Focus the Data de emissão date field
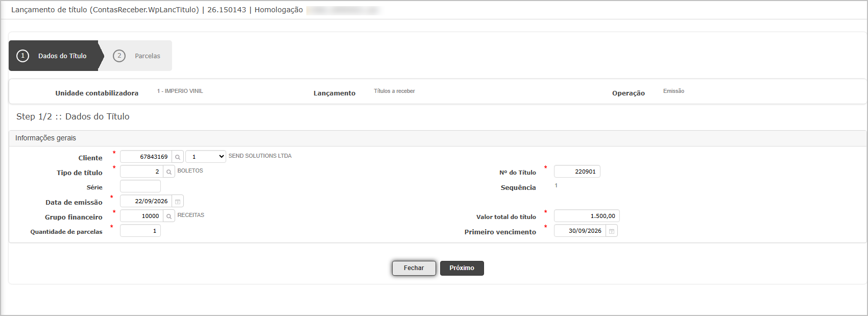Image resolution: width=868 pixels, height=316 pixels. [146, 201]
